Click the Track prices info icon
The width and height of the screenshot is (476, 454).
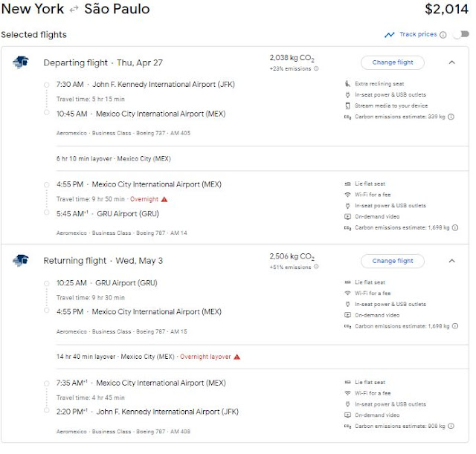pos(443,35)
